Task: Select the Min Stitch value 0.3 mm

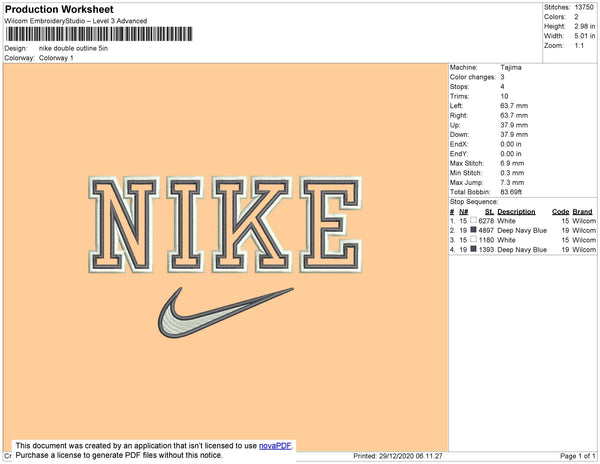Action: (x=512, y=173)
